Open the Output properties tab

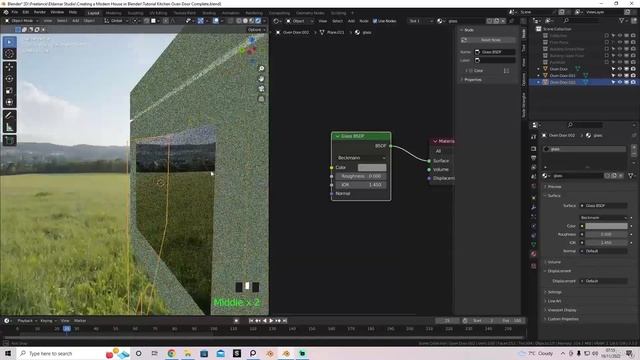(533, 158)
